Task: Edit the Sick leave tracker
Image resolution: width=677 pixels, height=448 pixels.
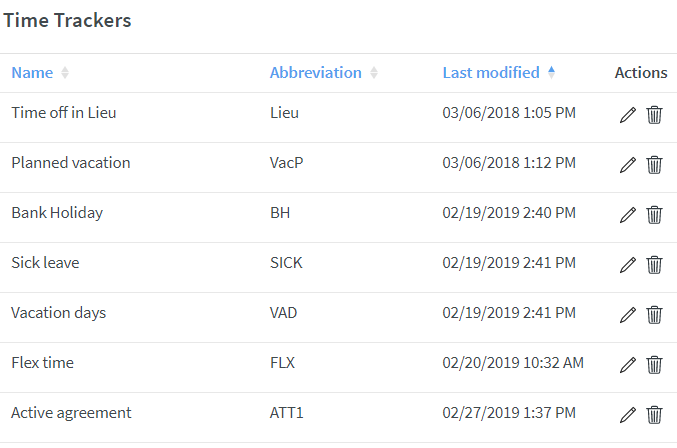Action: click(628, 265)
